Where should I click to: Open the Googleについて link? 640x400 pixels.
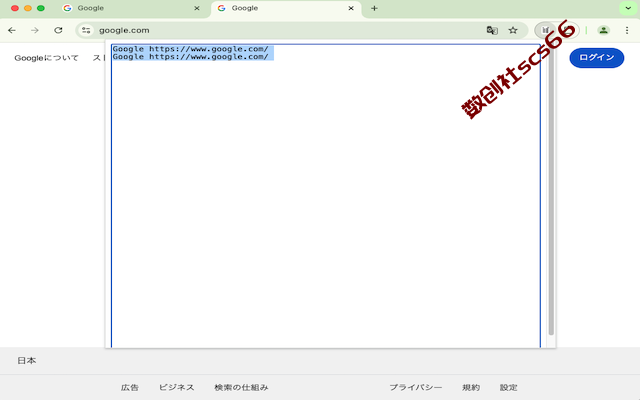[x=46, y=58]
